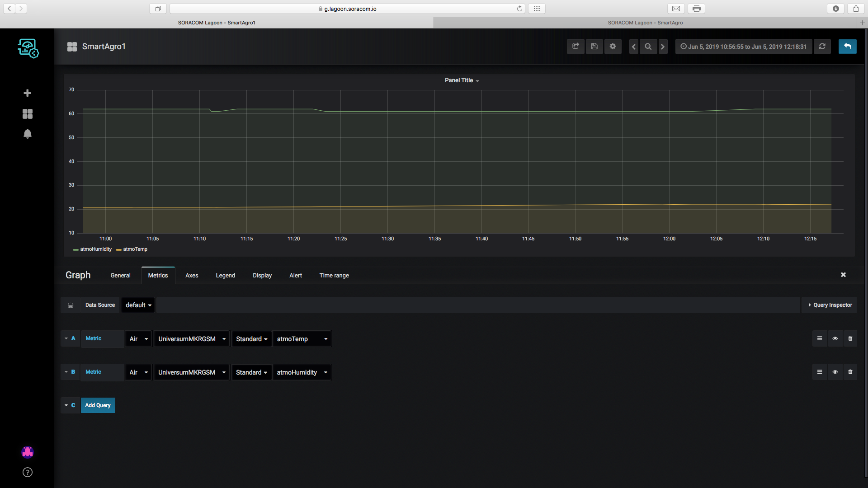
Task: Open the alerting bell in sidebar
Action: click(x=28, y=134)
